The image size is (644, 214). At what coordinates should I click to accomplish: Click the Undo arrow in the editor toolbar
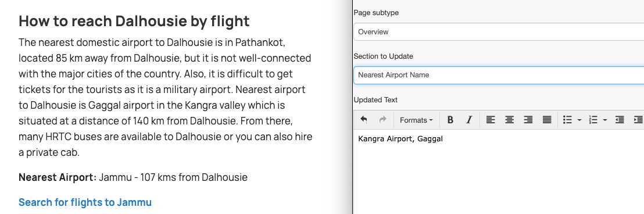pyautogui.click(x=363, y=120)
